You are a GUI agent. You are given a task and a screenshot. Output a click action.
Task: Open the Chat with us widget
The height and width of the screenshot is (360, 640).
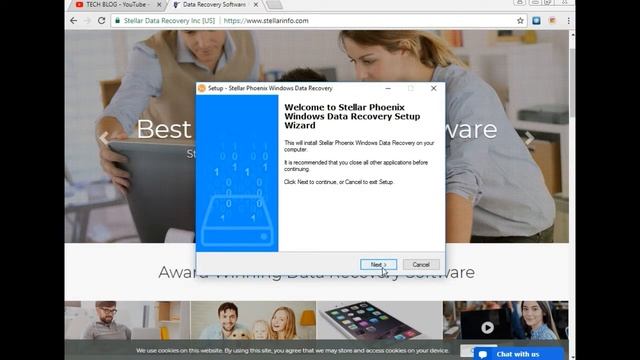pyautogui.click(x=518, y=354)
